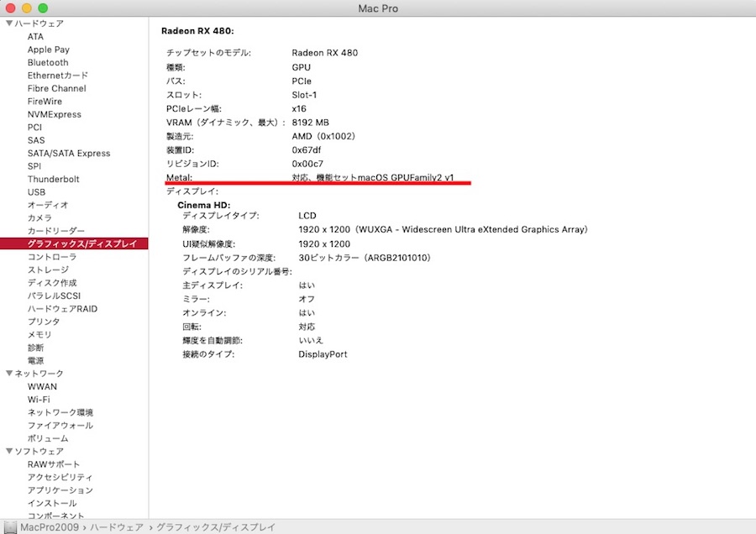This screenshot has height=534, width=756.
Task: Select 診断 in the sidebar
Action: pyautogui.click(x=35, y=348)
